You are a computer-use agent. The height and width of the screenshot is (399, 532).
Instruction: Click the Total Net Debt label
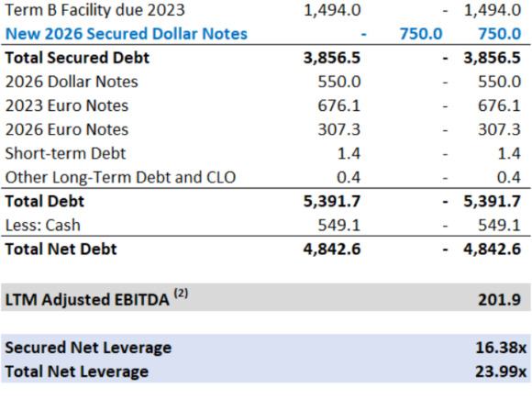[x=61, y=249]
